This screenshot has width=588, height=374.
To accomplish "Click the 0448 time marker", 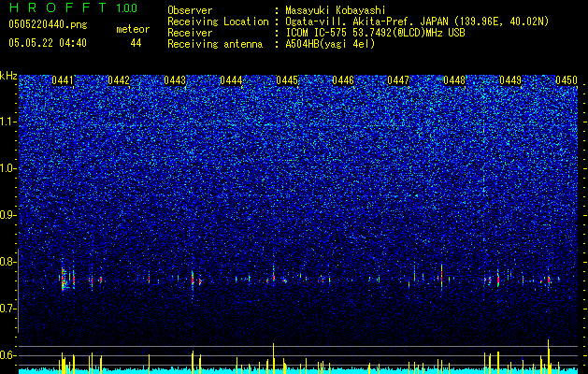I will tap(454, 80).
